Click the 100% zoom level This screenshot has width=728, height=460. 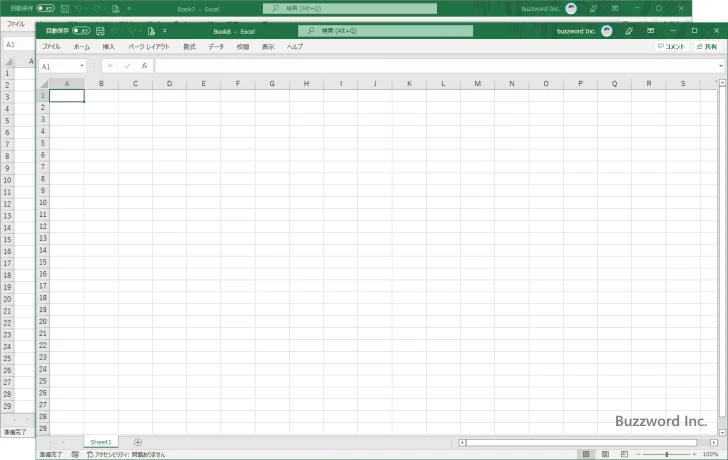click(710, 454)
